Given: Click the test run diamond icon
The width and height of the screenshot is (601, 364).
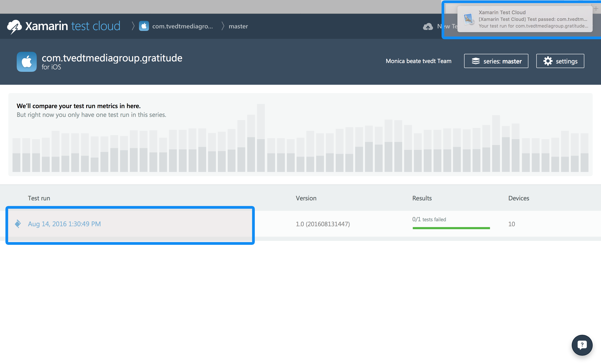Looking at the screenshot, I should tap(18, 224).
